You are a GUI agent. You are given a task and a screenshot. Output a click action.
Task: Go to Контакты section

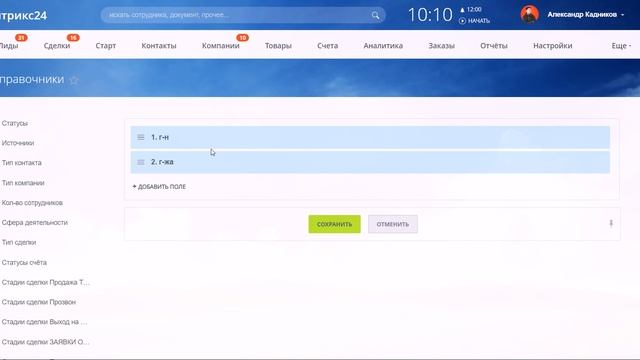tap(159, 46)
